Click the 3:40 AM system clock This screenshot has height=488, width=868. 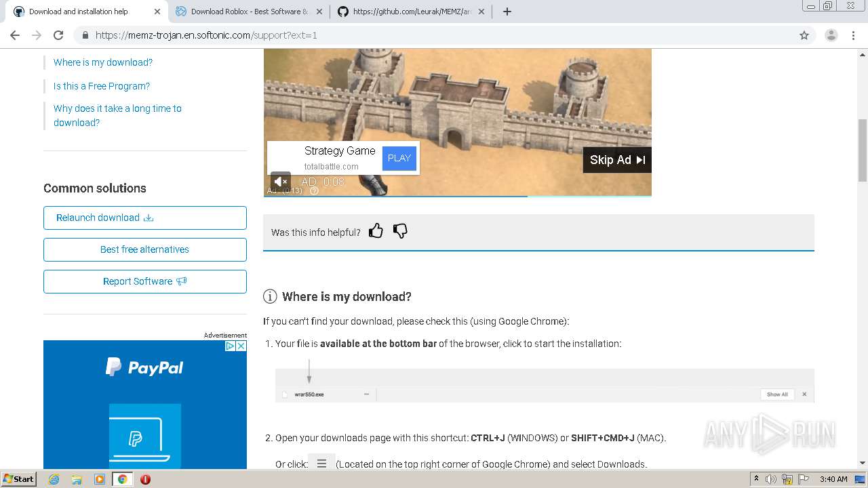click(x=833, y=479)
